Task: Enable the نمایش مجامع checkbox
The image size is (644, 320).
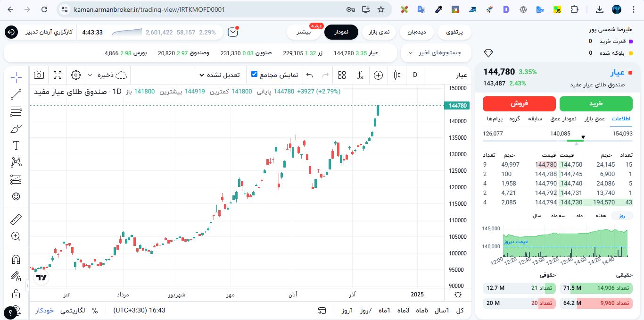Action: (254, 74)
